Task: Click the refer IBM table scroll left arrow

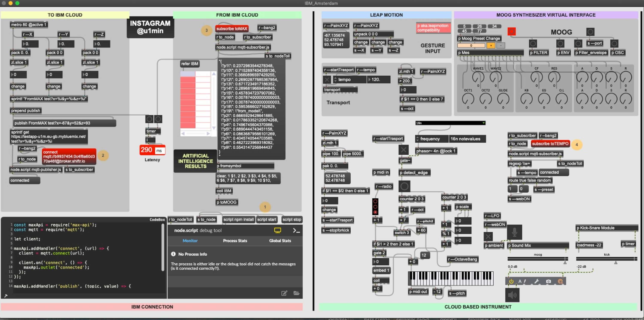Action: 183,134
